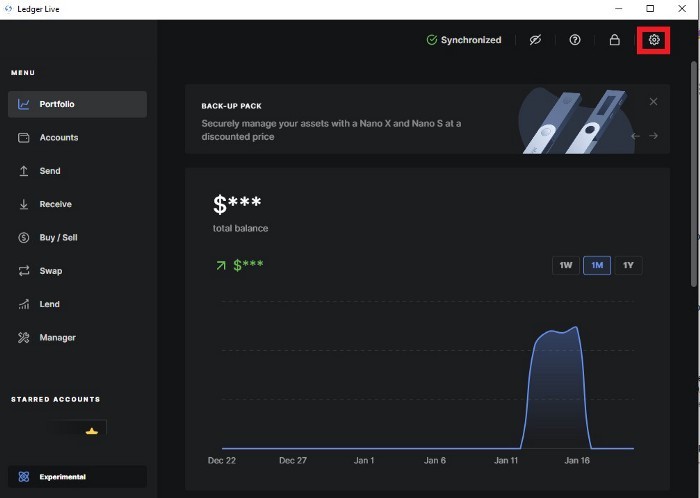Click the Ledger Live title bar icon

coord(8,9)
